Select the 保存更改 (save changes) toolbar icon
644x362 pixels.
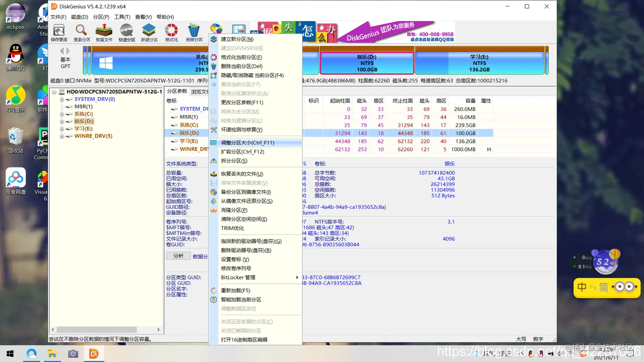pos(59,31)
